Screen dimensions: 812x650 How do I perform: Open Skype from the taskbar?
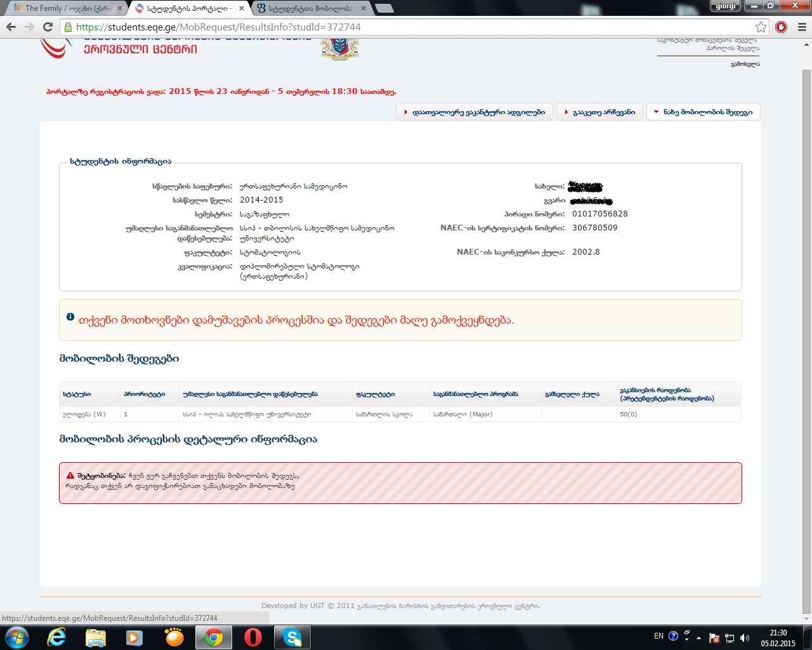tap(292, 637)
